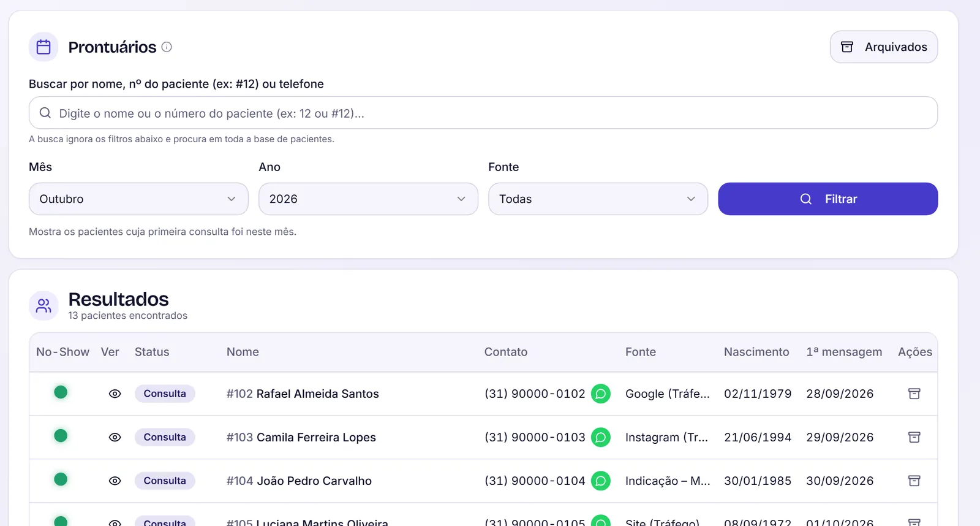The height and width of the screenshot is (526, 980).
Task: Click the info icon beside Prontuários
Action: 167,47
